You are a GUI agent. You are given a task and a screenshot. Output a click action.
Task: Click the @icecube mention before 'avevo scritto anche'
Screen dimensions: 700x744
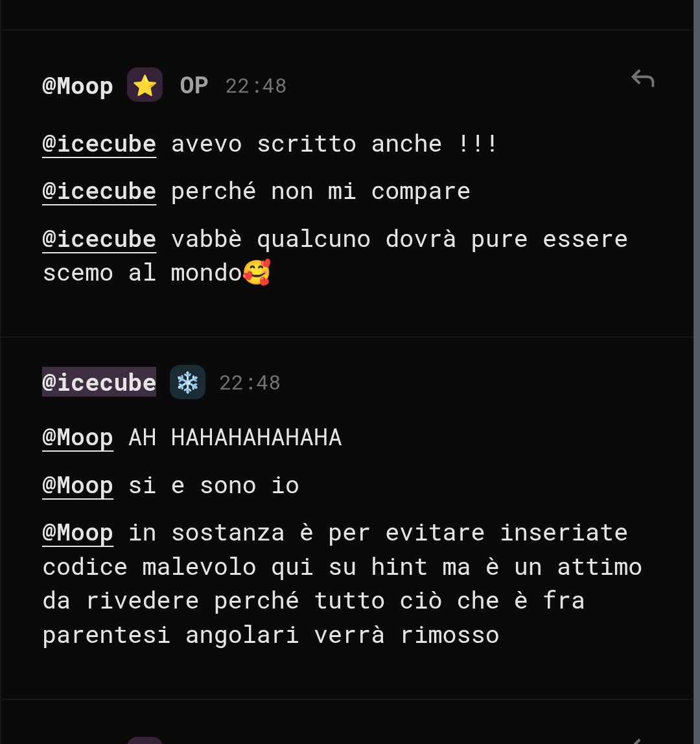pos(99,144)
